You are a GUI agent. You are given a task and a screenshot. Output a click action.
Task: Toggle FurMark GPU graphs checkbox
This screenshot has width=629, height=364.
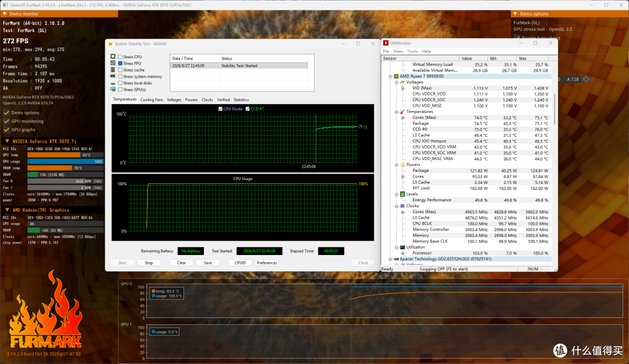[6, 130]
